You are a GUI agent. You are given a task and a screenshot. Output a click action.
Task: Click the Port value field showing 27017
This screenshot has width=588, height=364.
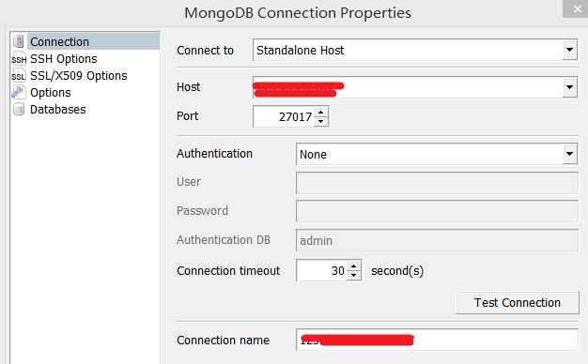[x=284, y=117]
